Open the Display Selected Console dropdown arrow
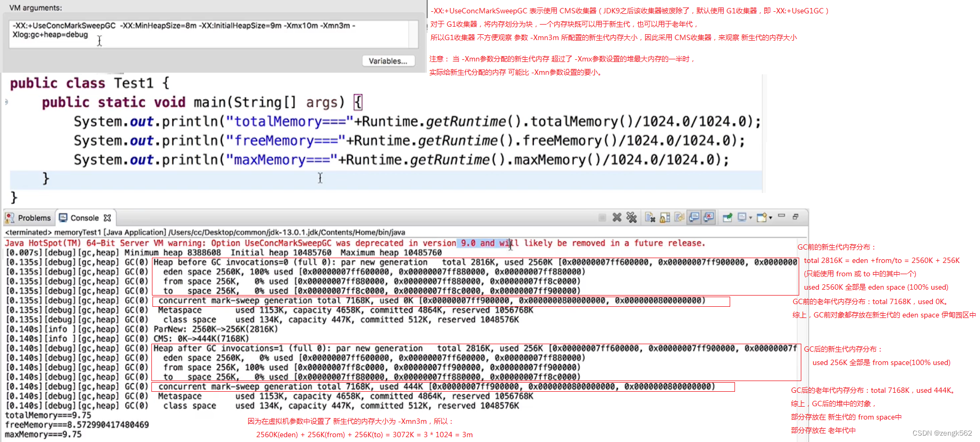980x442 pixels. click(751, 218)
